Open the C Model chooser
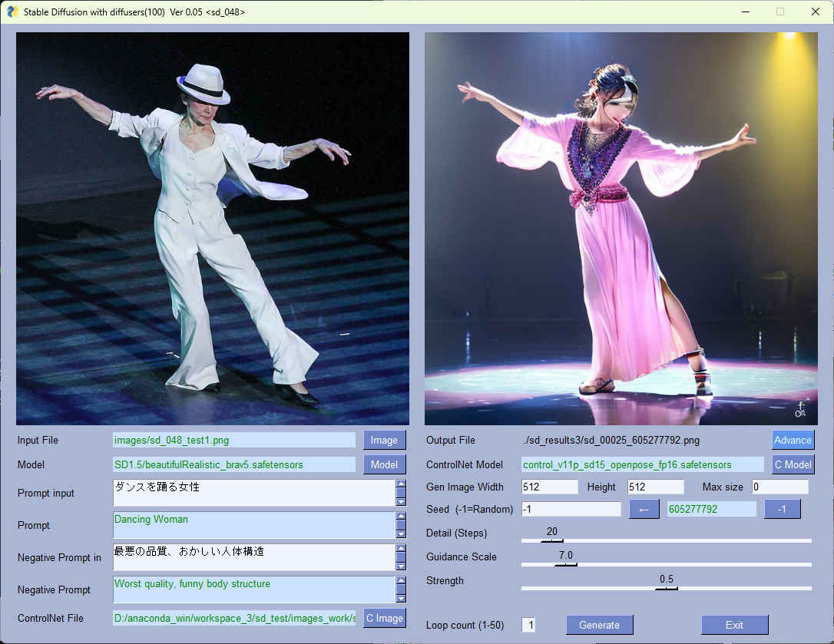The height and width of the screenshot is (644, 834). point(792,464)
